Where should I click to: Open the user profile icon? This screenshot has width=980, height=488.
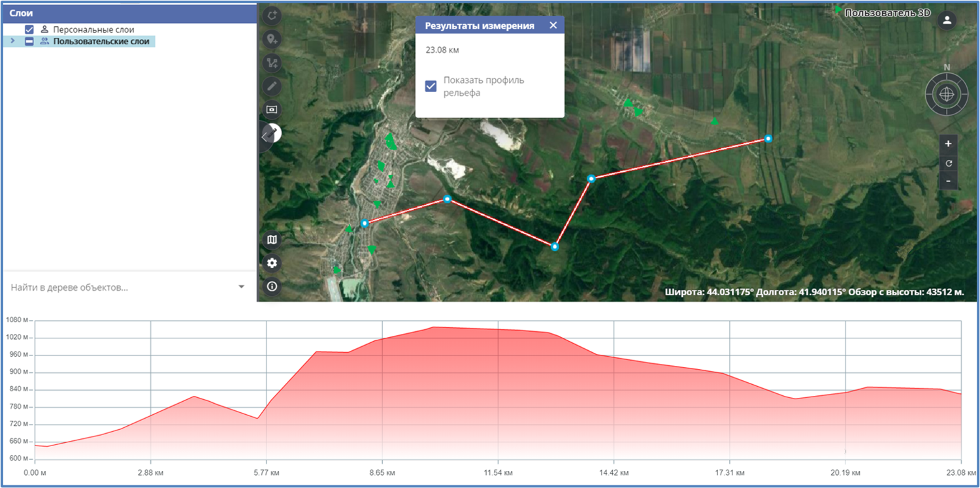pyautogui.click(x=946, y=20)
